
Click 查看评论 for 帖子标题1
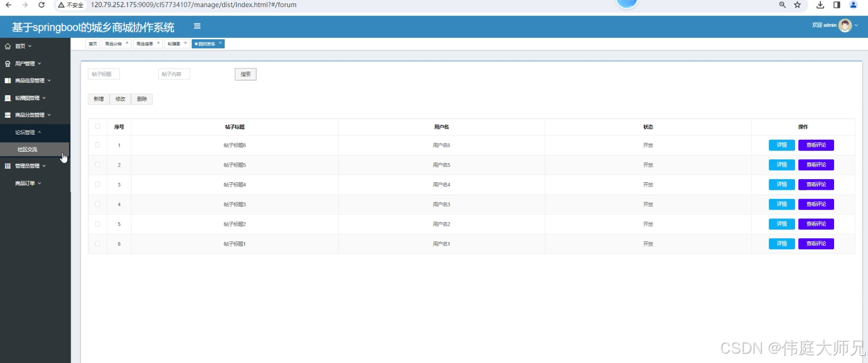[816, 244]
